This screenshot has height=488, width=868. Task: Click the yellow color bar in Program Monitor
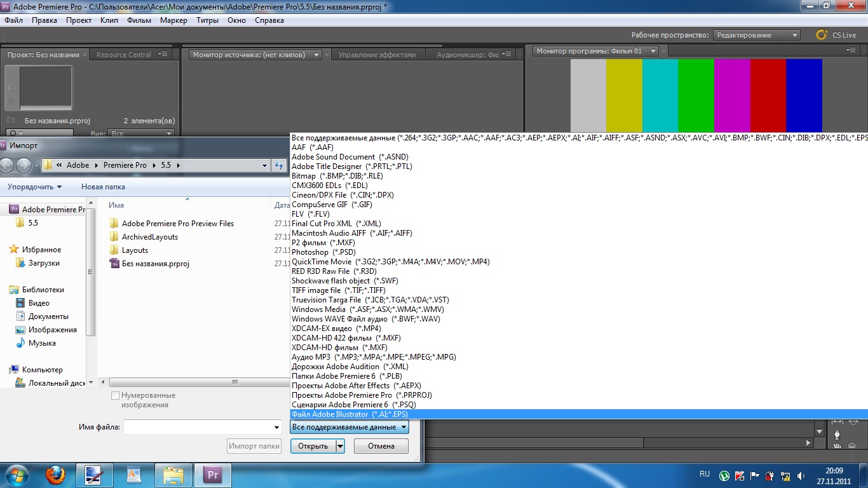click(x=624, y=95)
